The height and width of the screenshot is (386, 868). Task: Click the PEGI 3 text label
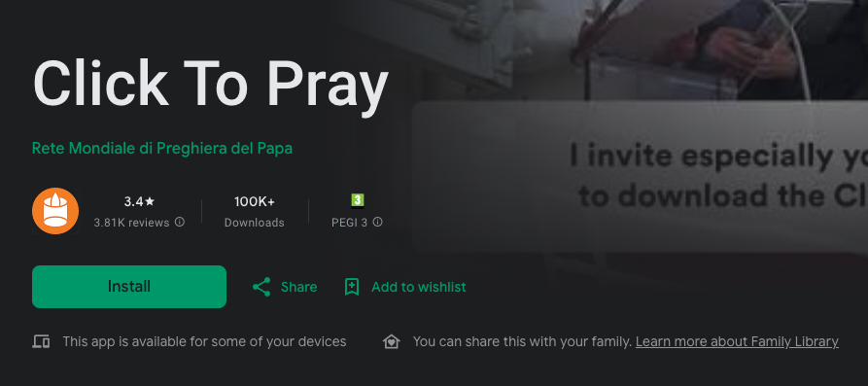pos(349,223)
